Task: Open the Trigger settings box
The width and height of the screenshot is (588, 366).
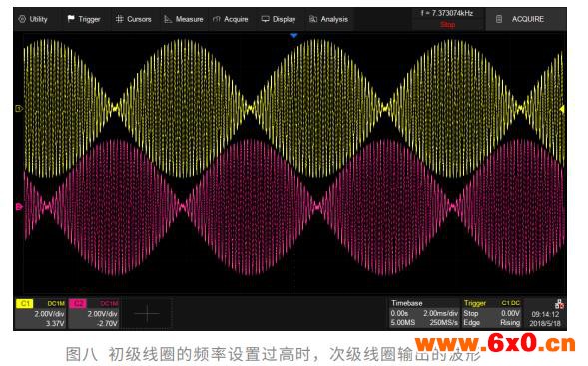Action: [491, 313]
